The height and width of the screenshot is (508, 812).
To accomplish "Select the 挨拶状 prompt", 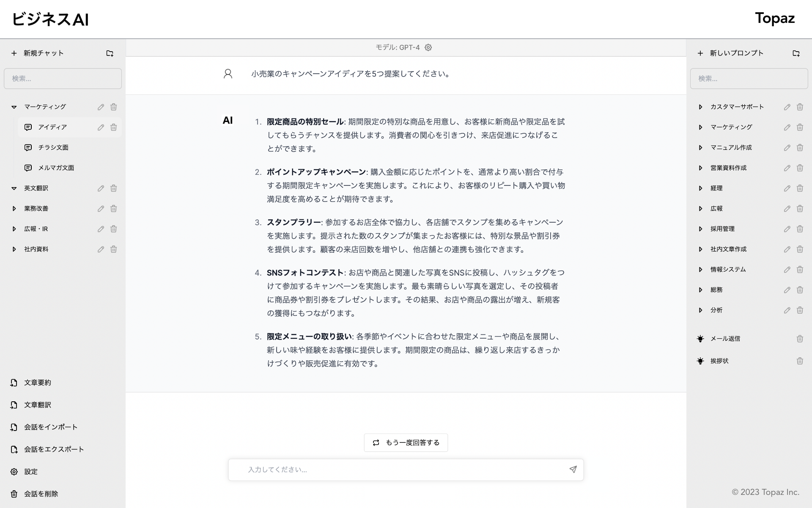I will 719,361.
